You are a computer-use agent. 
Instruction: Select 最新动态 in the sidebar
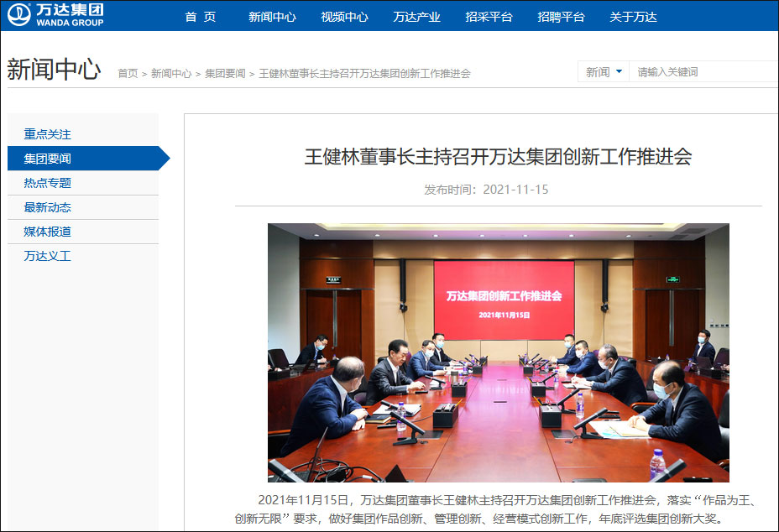pyautogui.click(x=83, y=207)
